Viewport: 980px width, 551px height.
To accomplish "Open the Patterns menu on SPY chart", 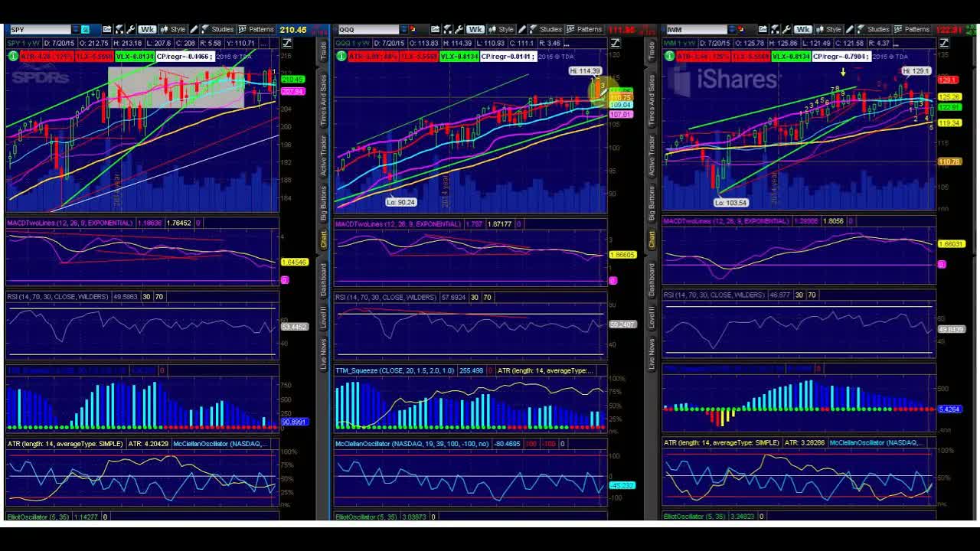I will click(256, 29).
